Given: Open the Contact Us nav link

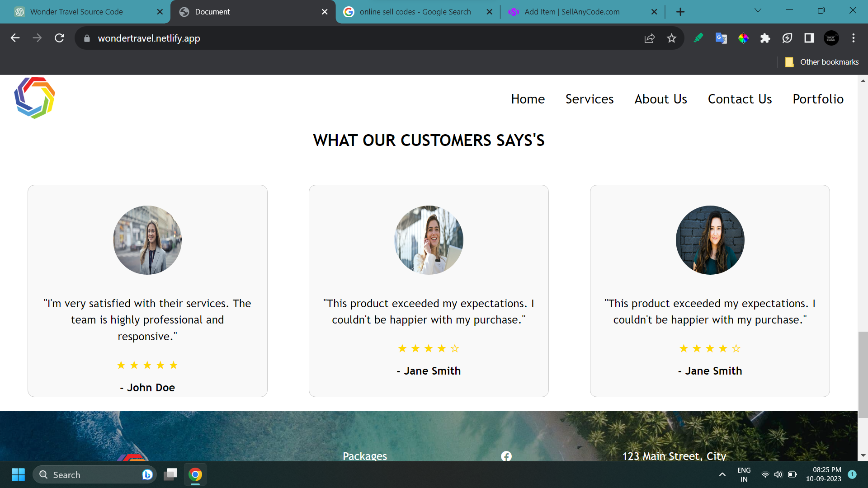Looking at the screenshot, I should [x=740, y=99].
